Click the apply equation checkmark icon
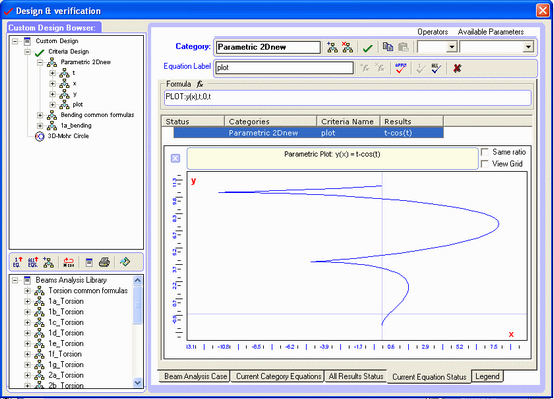 pos(401,68)
